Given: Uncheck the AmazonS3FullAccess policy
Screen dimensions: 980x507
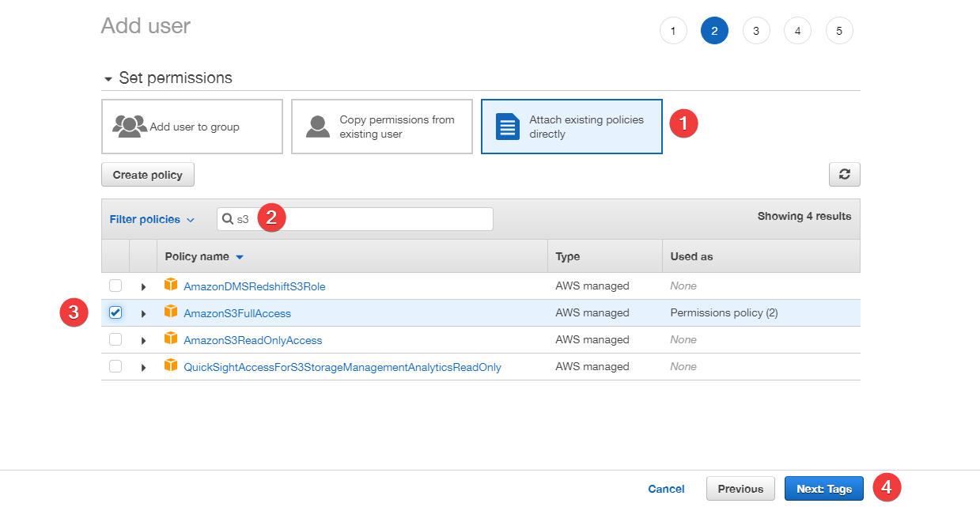Looking at the screenshot, I should tap(115, 312).
